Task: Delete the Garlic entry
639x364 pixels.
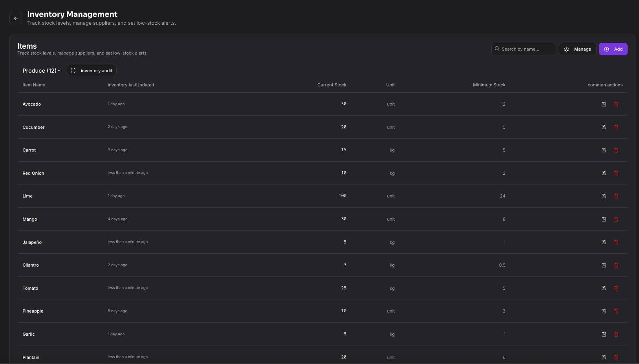Action: (616, 334)
